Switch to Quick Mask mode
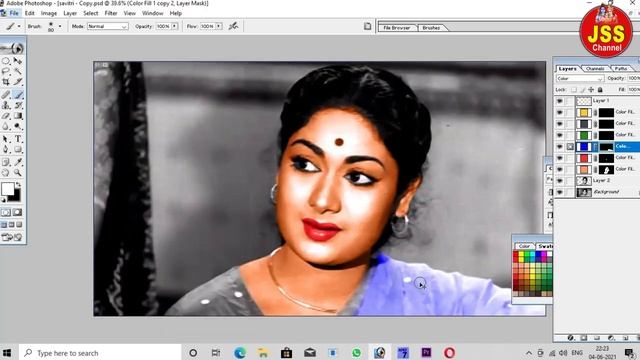The width and height of the screenshot is (640, 360). (18, 212)
